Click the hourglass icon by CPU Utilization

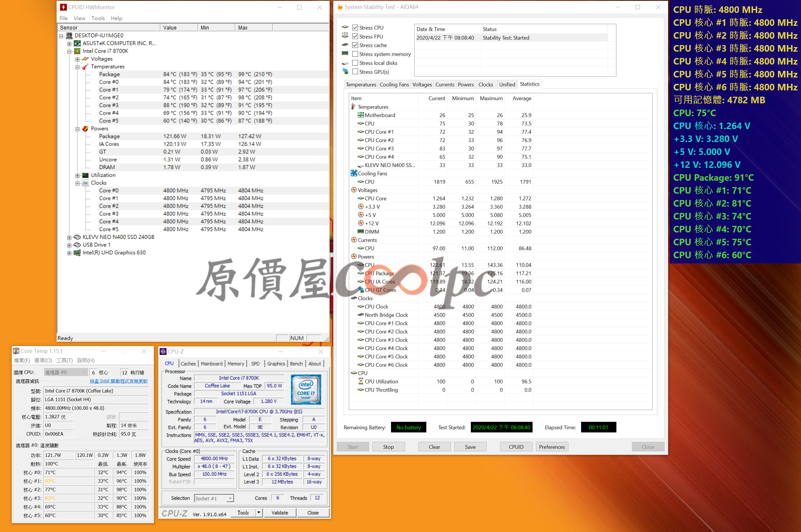tap(361, 381)
